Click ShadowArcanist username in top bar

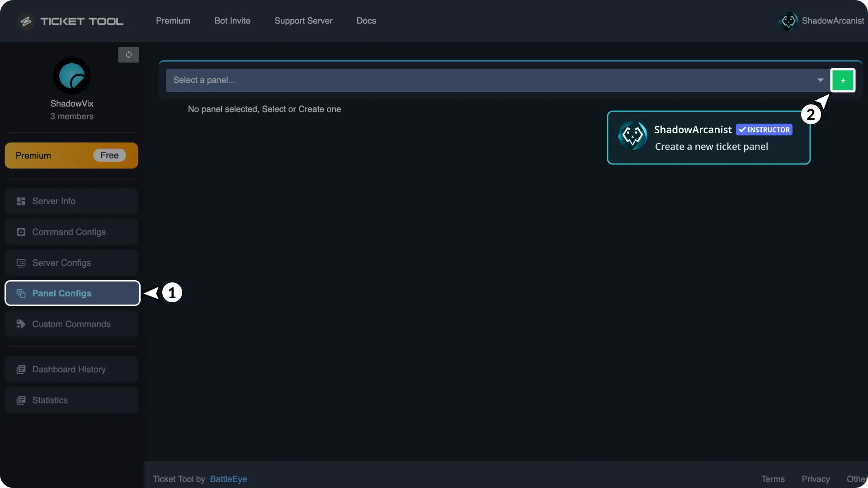833,21
